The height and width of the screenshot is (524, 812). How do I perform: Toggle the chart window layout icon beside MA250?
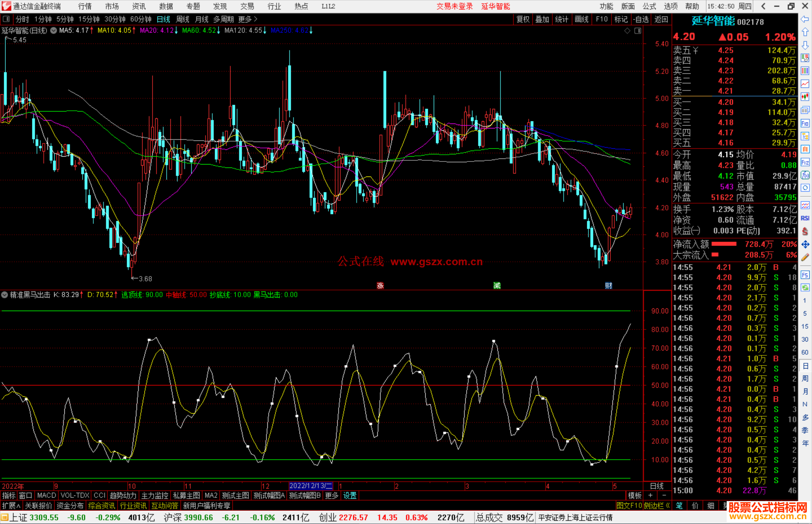tap(638, 31)
